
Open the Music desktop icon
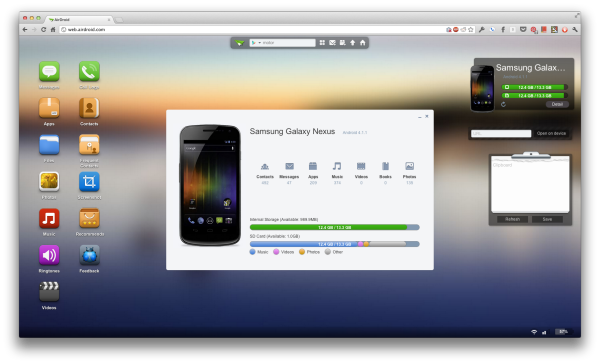pyautogui.click(x=49, y=218)
